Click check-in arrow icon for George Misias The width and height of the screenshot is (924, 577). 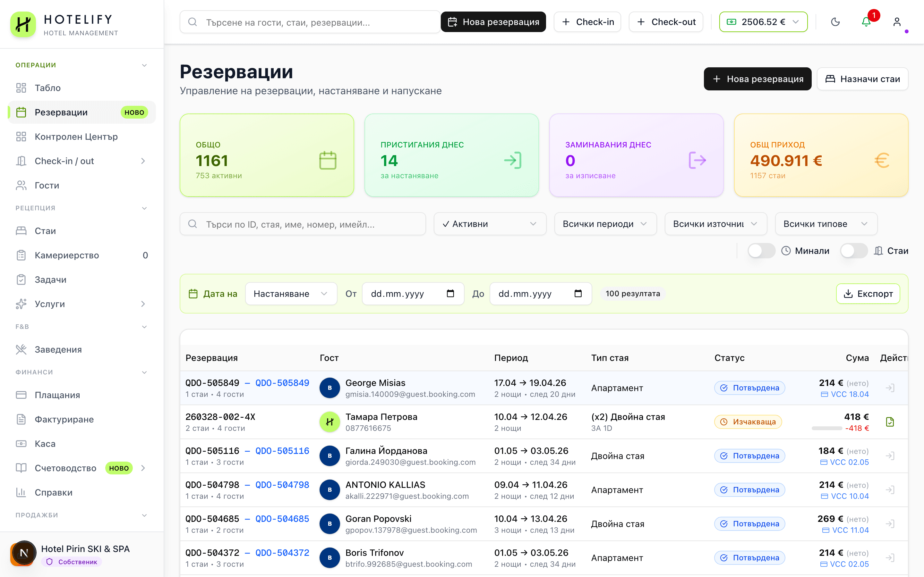(x=890, y=388)
